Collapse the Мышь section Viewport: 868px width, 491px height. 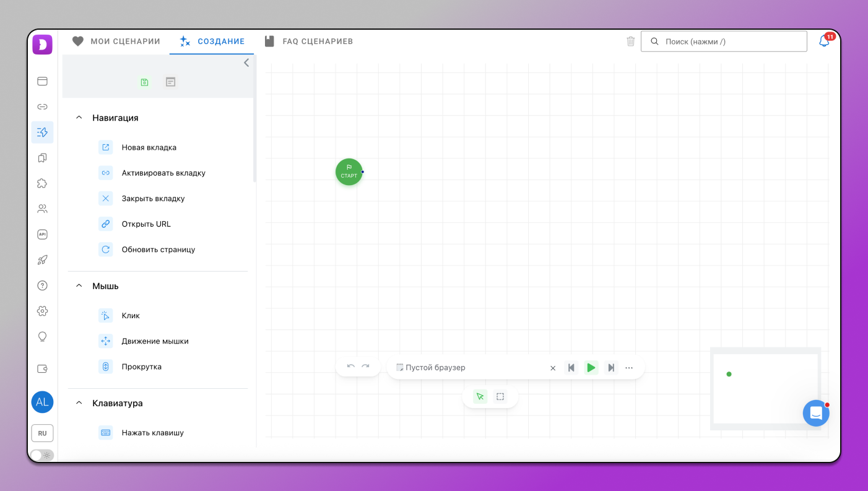click(79, 286)
